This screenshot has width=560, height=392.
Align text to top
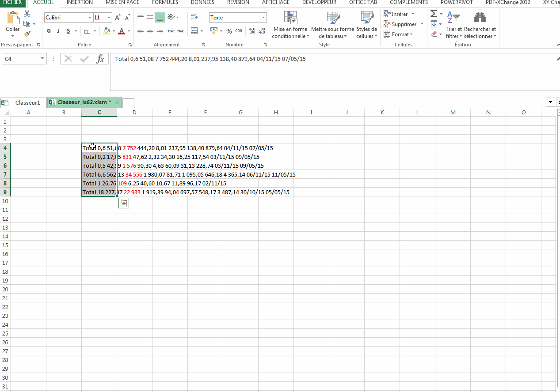pyautogui.click(x=141, y=17)
